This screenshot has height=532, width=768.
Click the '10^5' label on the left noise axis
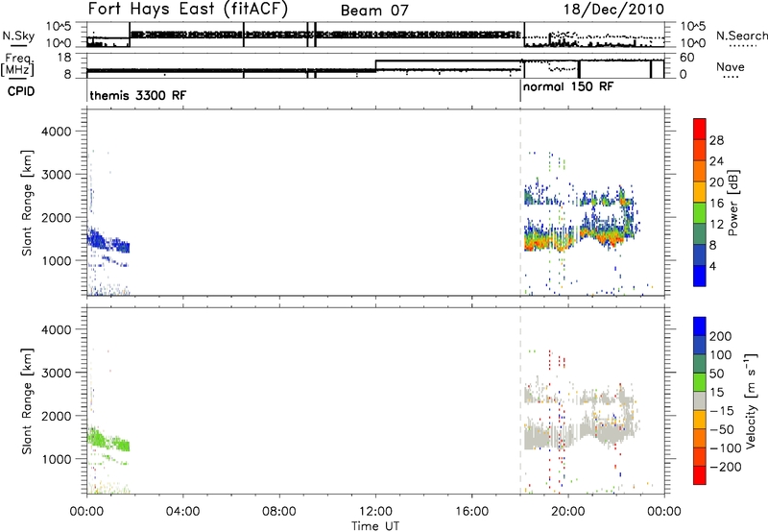click(59, 26)
